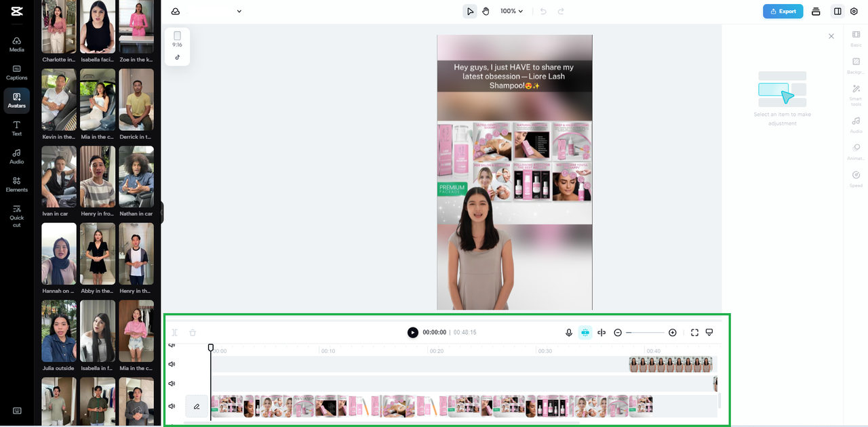The width and height of the screenshot is (868, 427).
Task: Open the Basic properties tab
Action: 856,38
